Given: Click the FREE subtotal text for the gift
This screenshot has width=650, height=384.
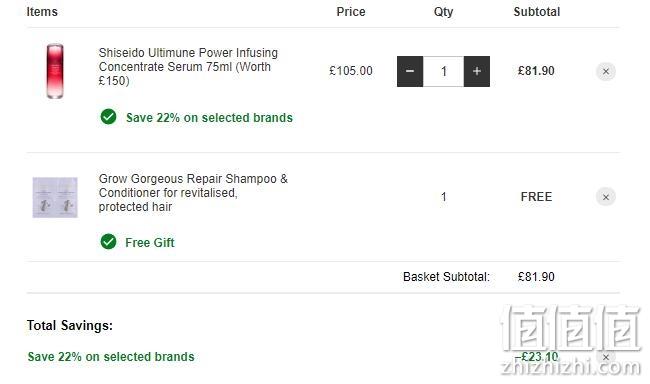Looking at the screenshot, I should pos(536,197).
